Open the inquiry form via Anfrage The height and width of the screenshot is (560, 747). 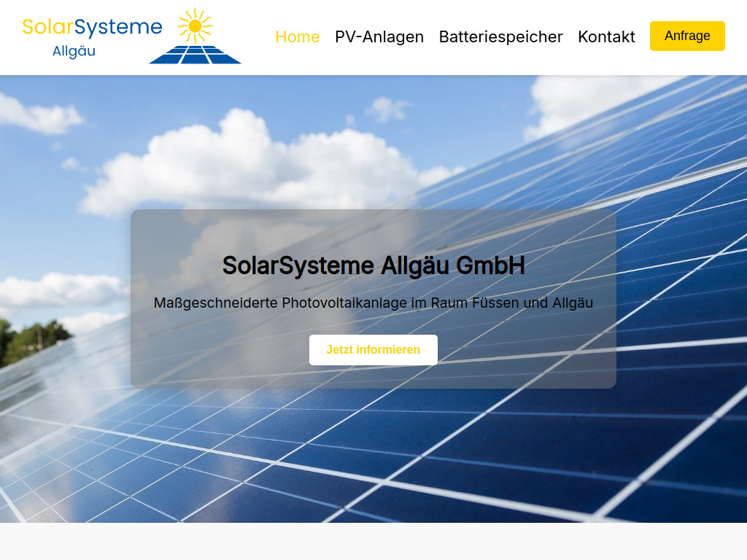coord(686,36)
